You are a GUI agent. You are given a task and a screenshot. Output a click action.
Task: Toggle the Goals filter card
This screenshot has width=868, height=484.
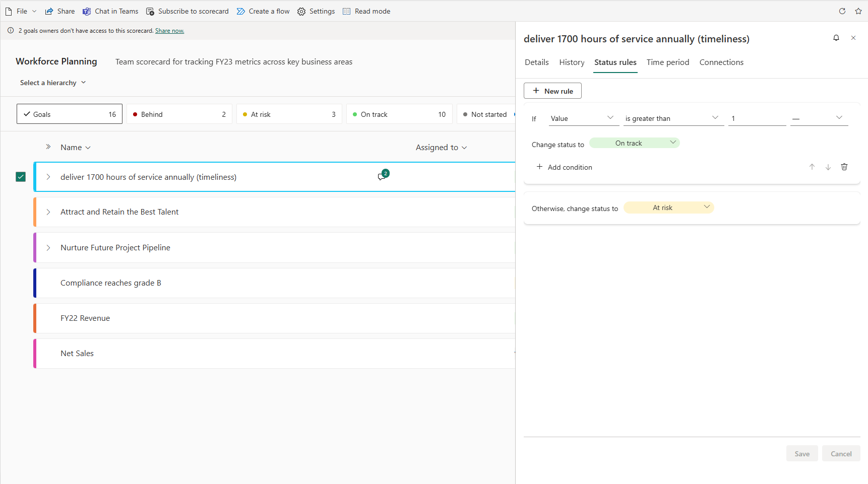[70, 114]
